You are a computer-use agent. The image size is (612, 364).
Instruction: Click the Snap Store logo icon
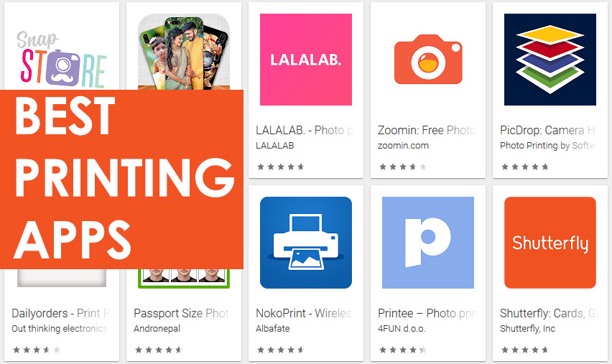(62, 60)
